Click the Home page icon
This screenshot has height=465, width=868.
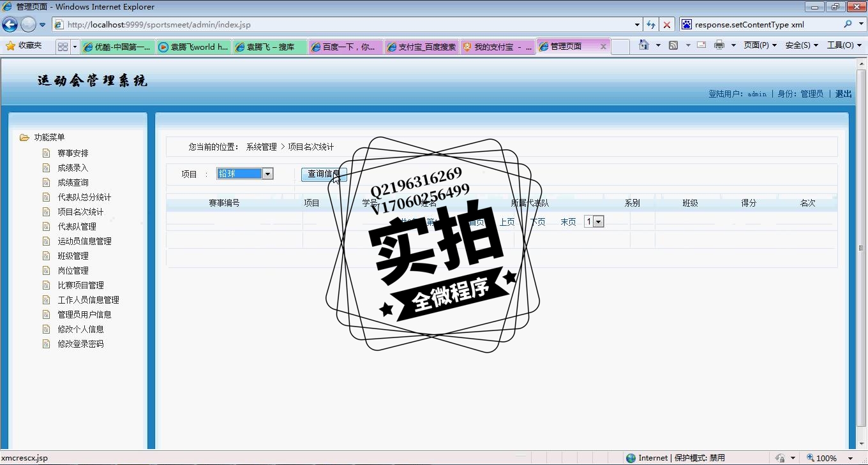click(x=644, y=45)
